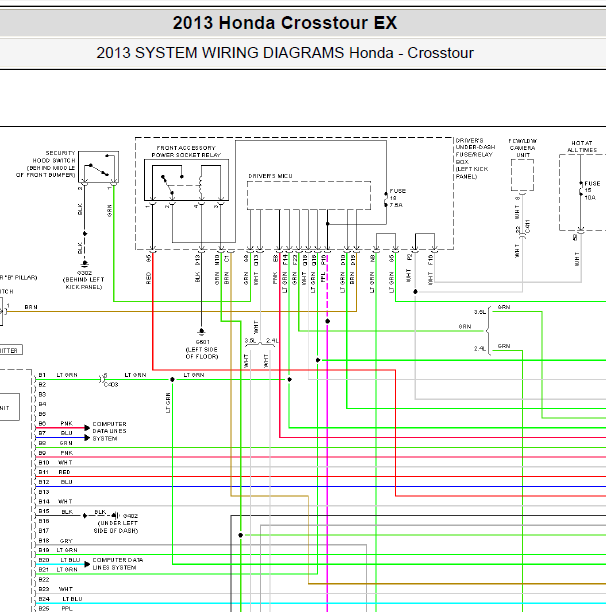Click the arrowhead on the B7 BLU wire
Image resolution: width=606 pixels, height=612 pixels.
pyautogui.click(x=87, y=438)
